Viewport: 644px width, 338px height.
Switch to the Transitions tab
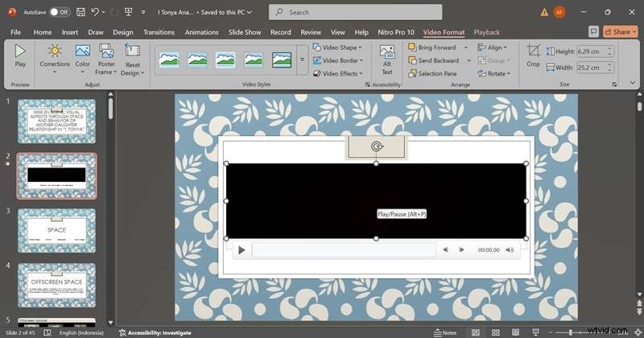[x=159, y=32]
